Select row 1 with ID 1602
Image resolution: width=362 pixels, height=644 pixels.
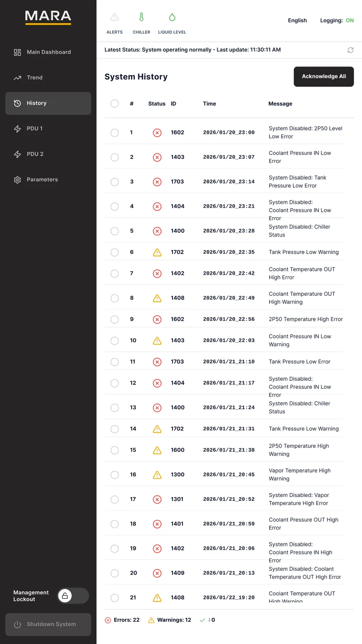tap(115, 133)
